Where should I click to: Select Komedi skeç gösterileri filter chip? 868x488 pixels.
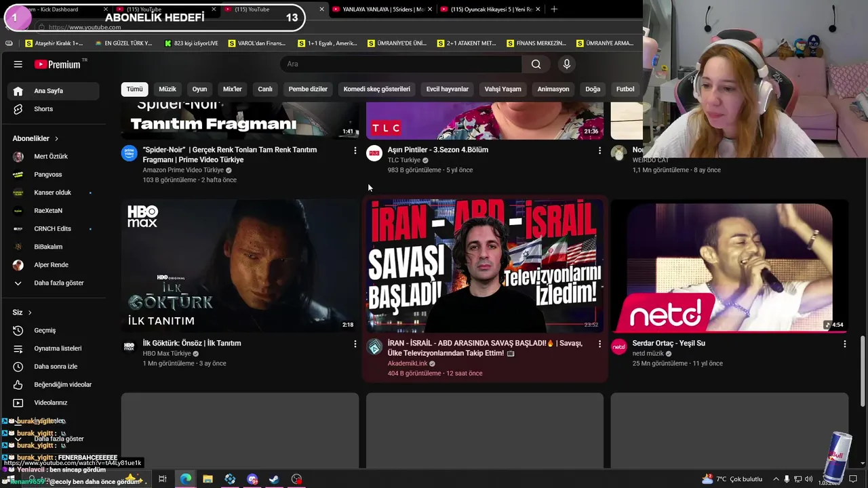[x=377, y=89]
